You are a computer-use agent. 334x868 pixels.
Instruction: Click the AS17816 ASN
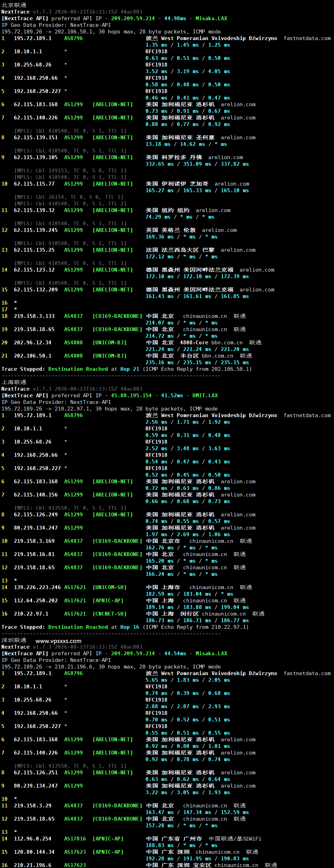[x=75, y=839]
